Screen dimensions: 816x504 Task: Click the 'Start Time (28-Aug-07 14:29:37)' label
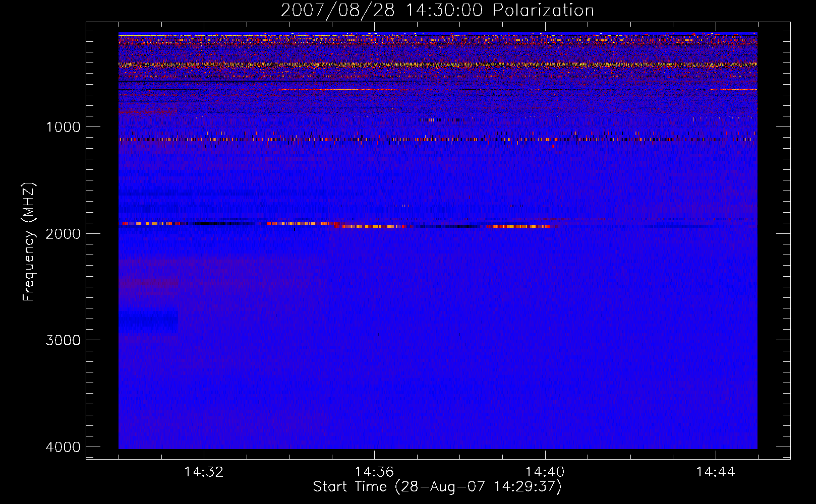coord(437,487)
